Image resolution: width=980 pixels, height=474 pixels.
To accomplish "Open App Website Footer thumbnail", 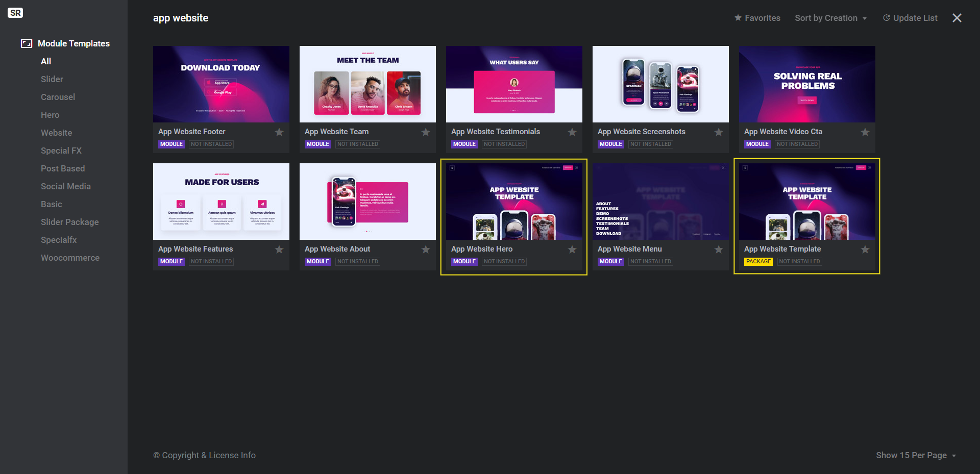I will (x=221, y=84).
